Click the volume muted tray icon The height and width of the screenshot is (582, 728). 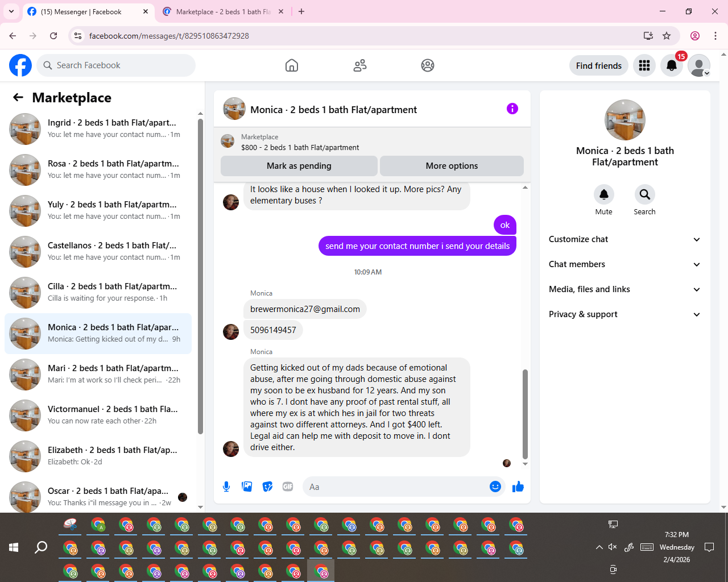(613, 547)
